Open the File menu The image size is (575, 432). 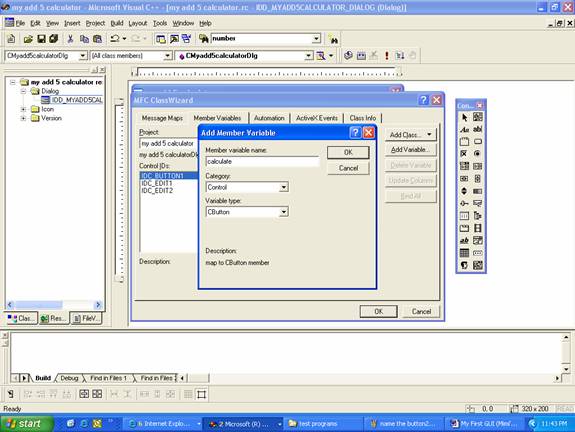(x=20, y=23)
